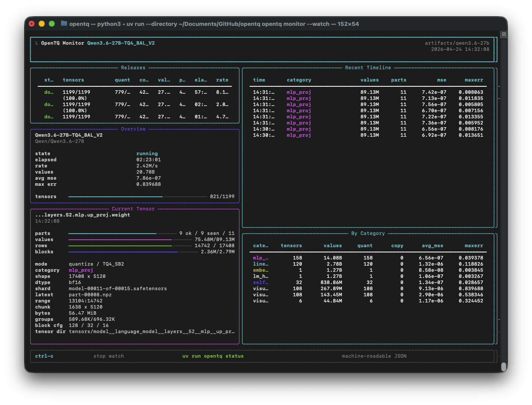Image resolution: width=532 pixels, height=405 pixels.
Task: Click the rate value 8.1… in Releases
Action: point(222,92)
